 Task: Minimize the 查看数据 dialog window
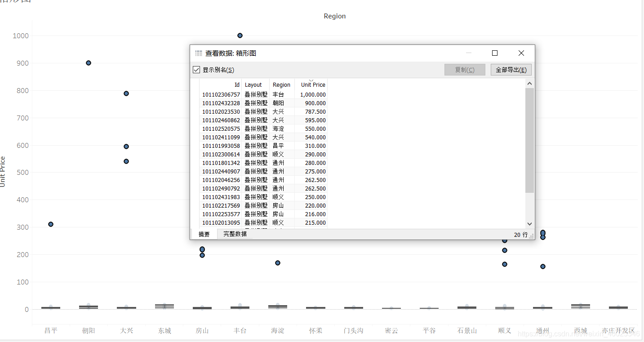pyautogui.click(x=469, y=53)
